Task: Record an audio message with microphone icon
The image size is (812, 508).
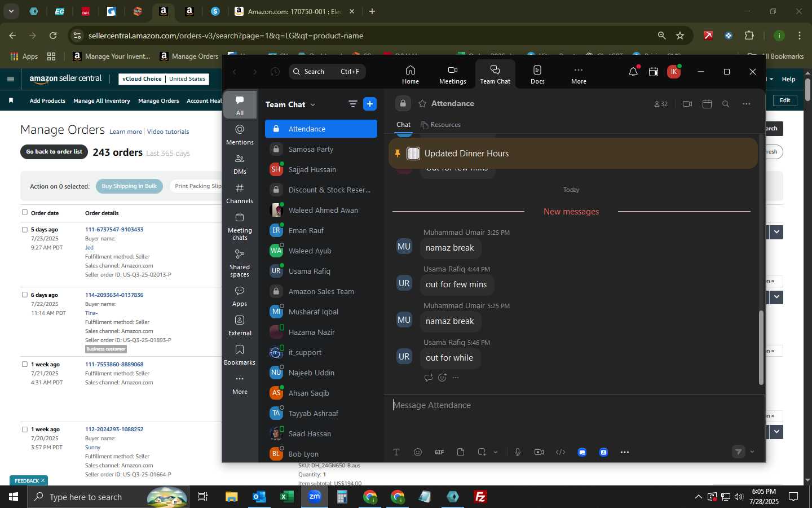Action: coord(518,452)
